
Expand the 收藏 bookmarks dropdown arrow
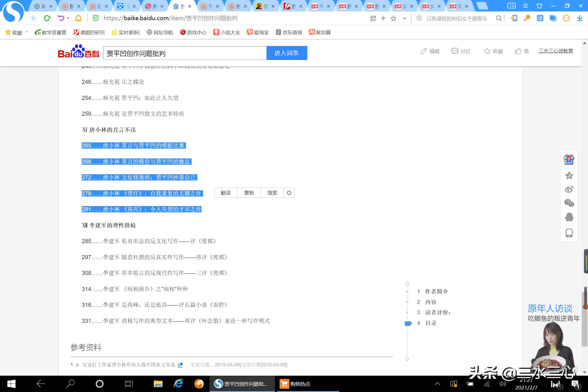(x=27, y=32)
